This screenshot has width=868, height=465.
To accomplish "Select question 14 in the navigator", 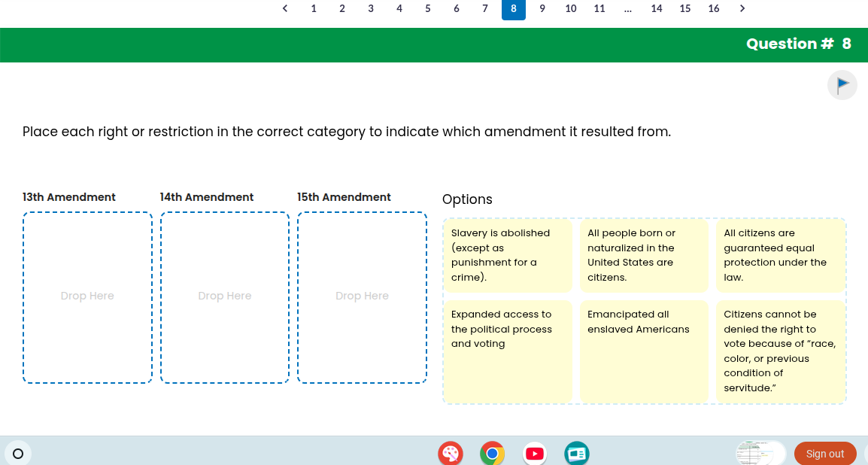I will (656, 8).
